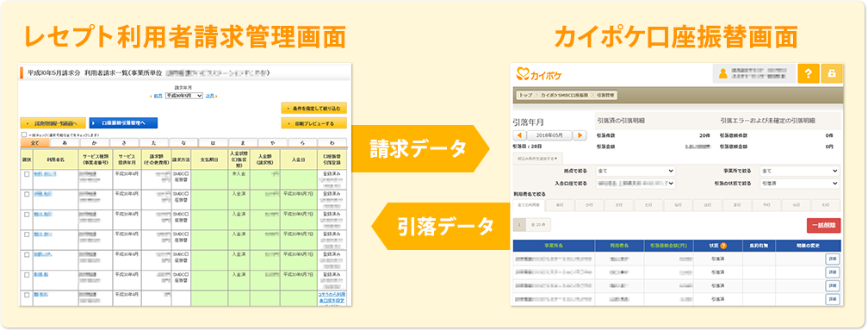This screenshot has width=868, height=331.
Task: Select the ま tab in receipt list
Action: tap(243, 143)
